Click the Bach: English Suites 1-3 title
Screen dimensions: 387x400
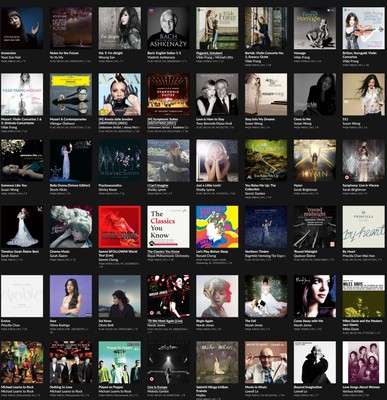164,53
